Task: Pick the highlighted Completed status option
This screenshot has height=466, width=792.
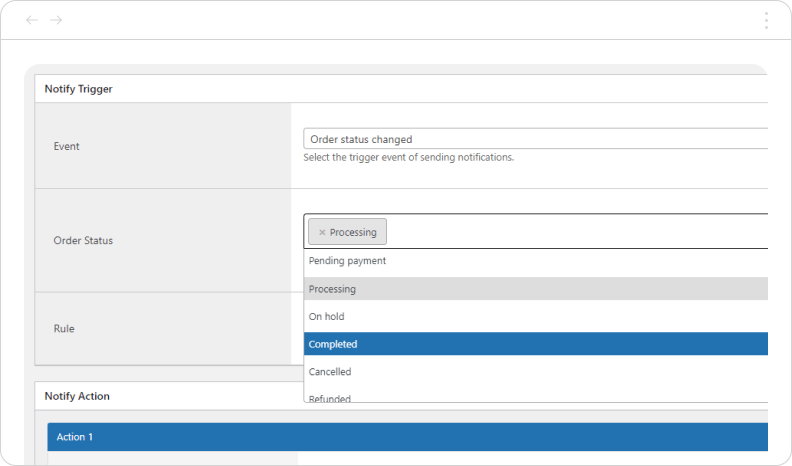Action: pyautogui.click(x=333, y=344)
